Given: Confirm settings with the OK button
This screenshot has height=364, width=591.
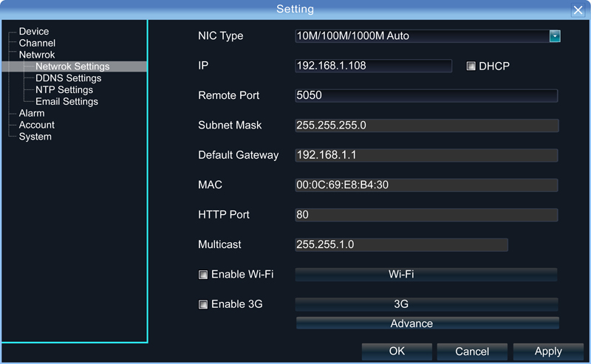Looking at the screenshot, I should pos(397,351).
